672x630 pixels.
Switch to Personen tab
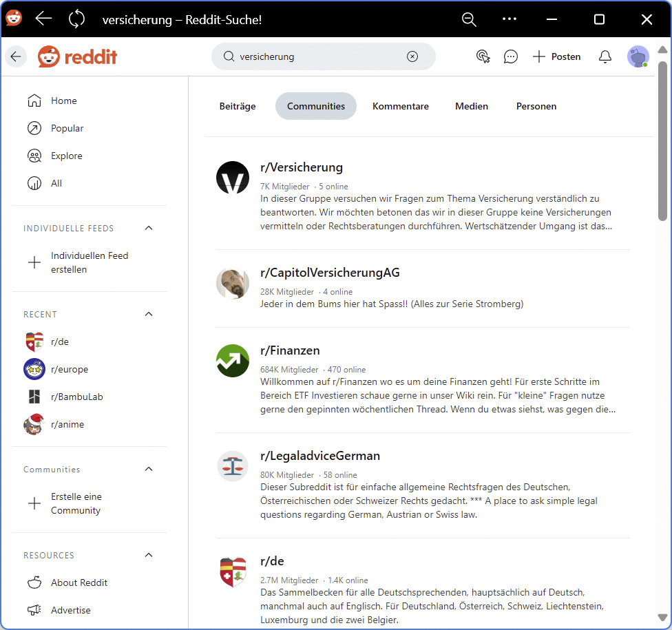click(x=536, y=106)
